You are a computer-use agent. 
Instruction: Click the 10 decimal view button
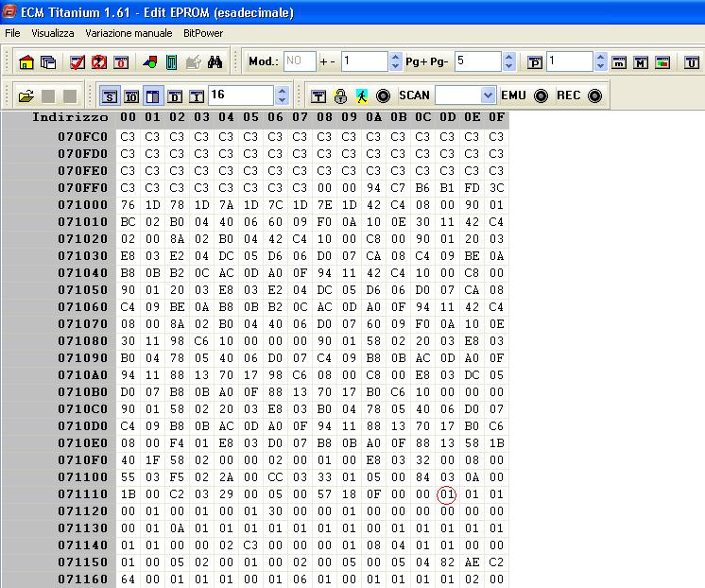click(x=131, y=96)
